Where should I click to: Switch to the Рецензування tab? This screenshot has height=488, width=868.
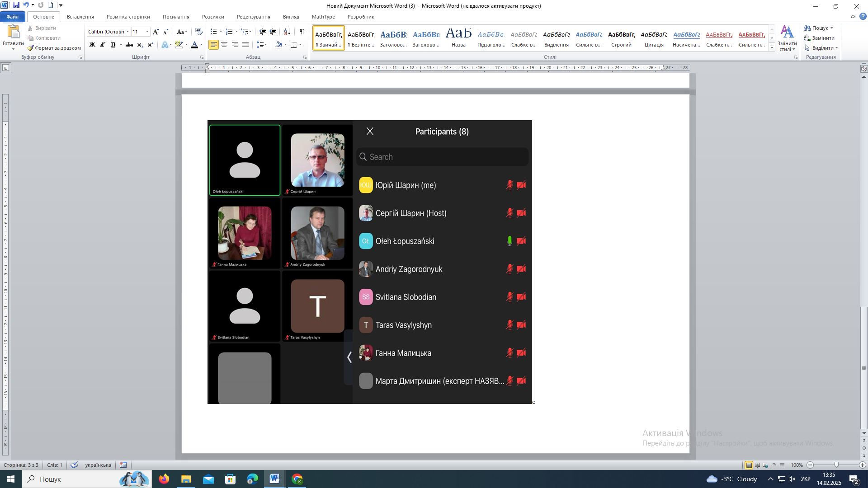[253, 17]
